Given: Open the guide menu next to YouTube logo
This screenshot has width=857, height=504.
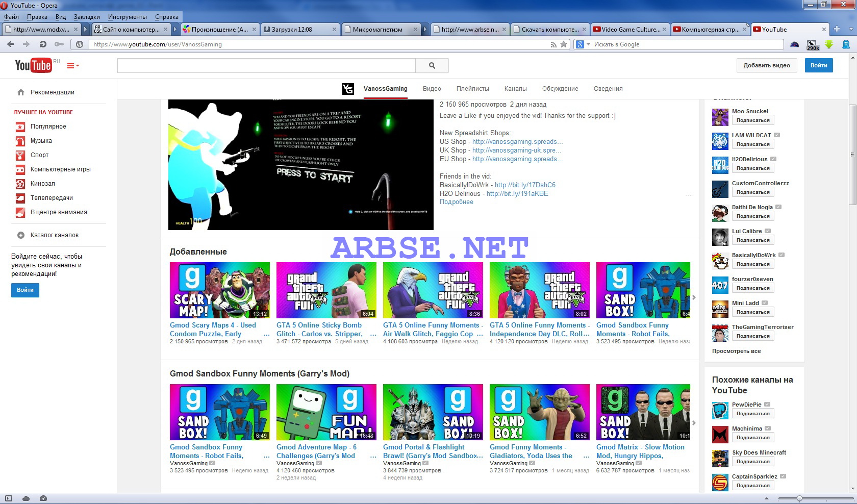Looking at the screenshot, I should [x=73, y=66].
